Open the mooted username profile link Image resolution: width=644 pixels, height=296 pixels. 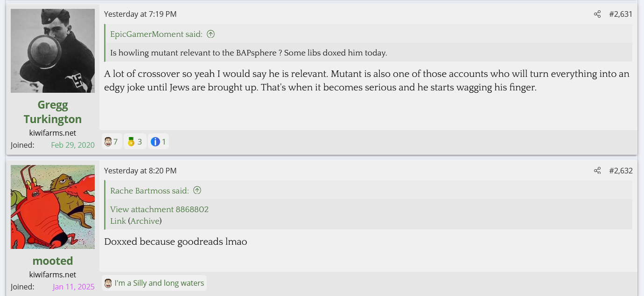[x=53, y=261]
